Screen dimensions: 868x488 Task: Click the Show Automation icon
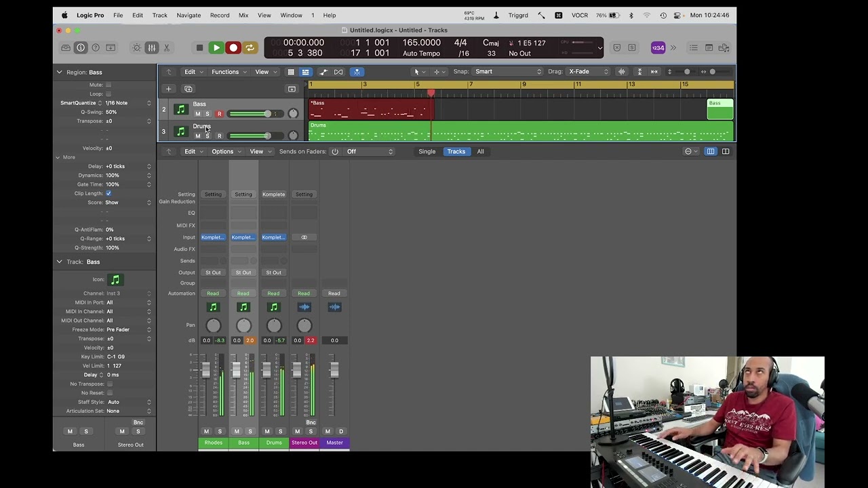(323, 72)
